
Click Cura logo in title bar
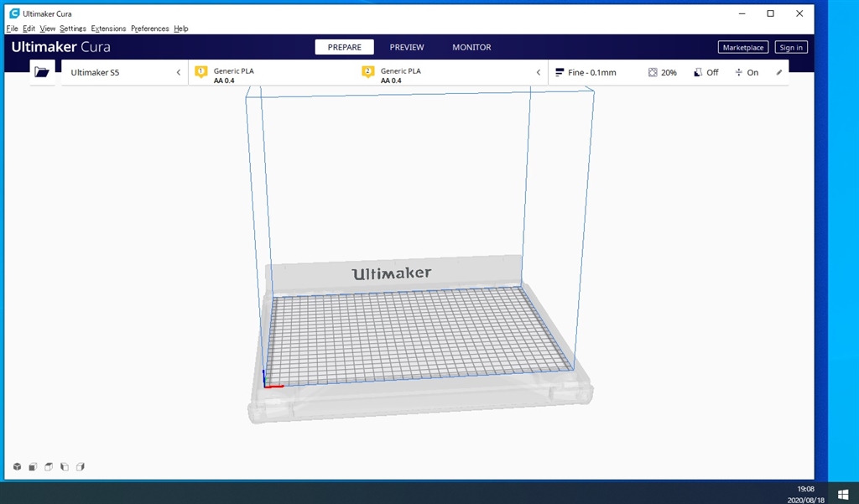coord(15,13)
